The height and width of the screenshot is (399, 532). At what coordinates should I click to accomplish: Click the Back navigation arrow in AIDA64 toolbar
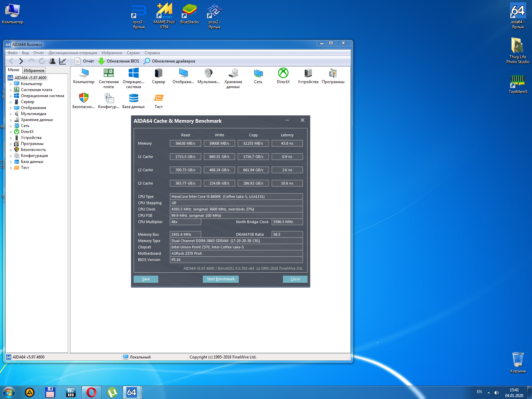pos(11,61)
